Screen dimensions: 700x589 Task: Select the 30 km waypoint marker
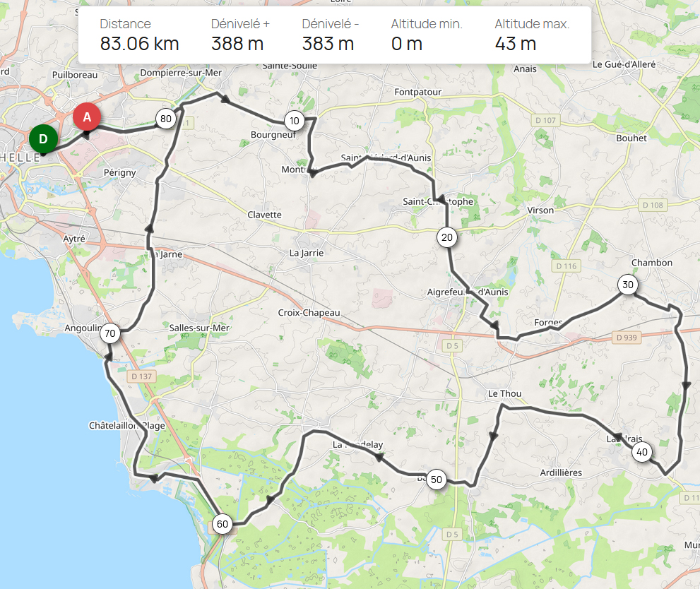click(x=628, y=285)
